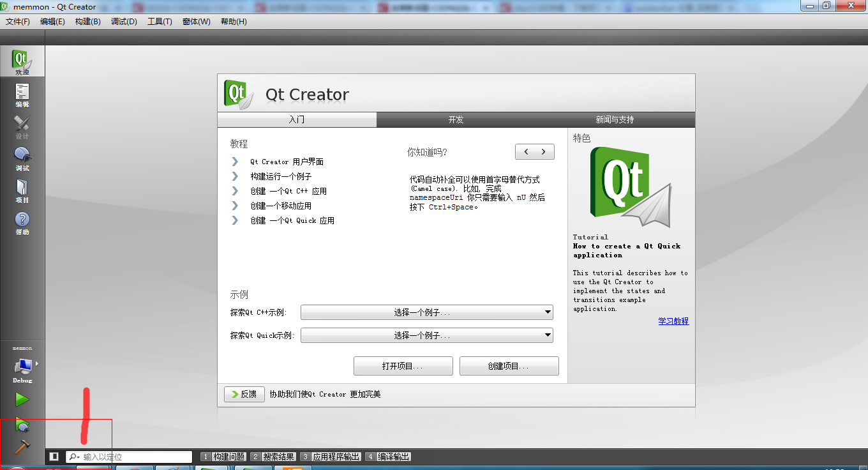The height and width of the screenshot is (470, 868).
Task: Show the next Did You Know tip
Action: (x=544, y=152)
